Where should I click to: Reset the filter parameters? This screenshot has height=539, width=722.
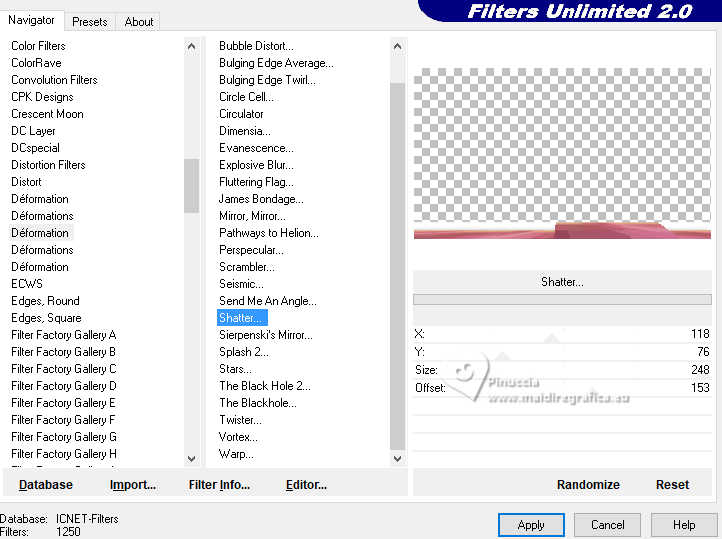coord(672,485)
